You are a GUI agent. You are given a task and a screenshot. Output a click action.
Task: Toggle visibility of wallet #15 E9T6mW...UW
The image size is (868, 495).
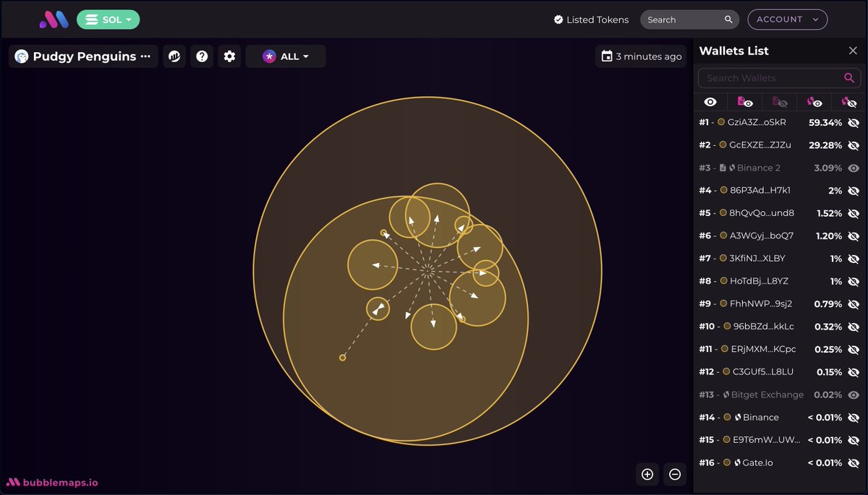pos(854,440)
